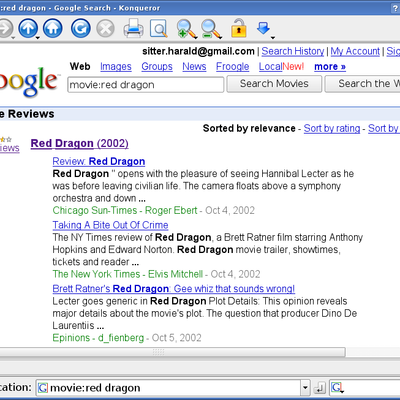The width and height of the screenshot is (400, 400).
Task: Switch to the Local search tab
Action: [270, 67]
